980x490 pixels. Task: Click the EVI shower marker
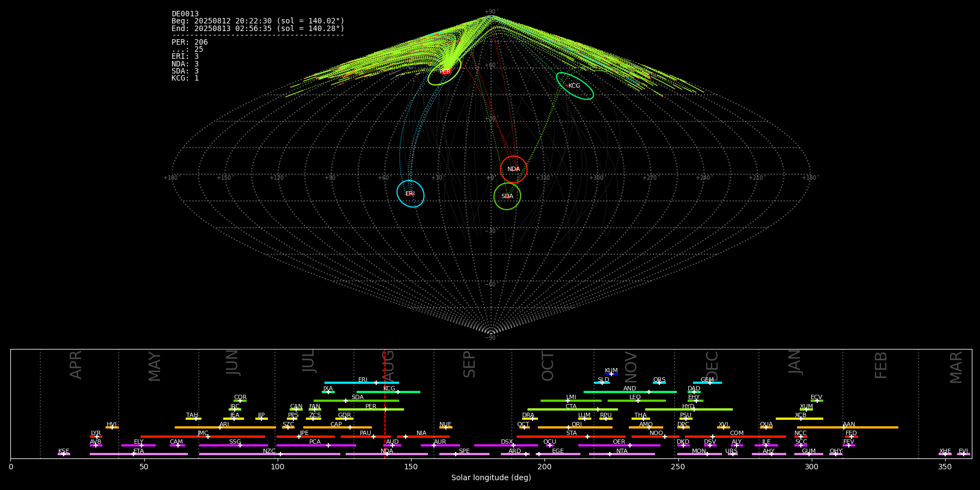(964, 454)
